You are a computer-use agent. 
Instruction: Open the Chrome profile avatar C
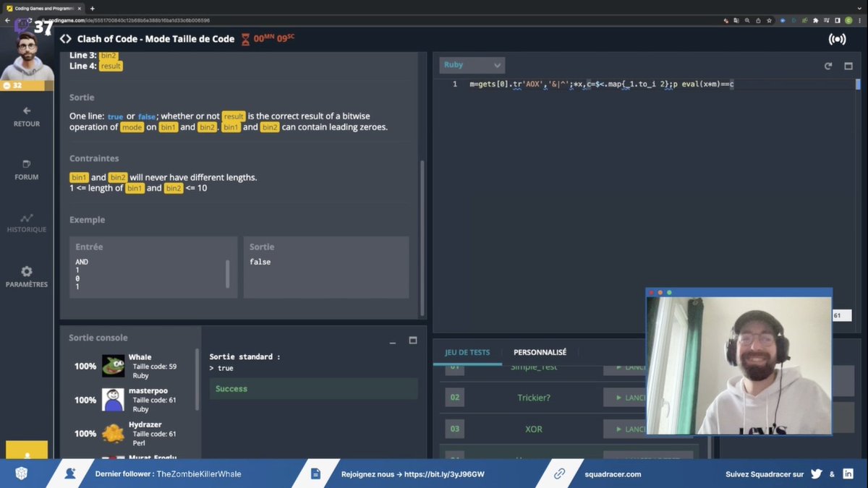point(848,21)
